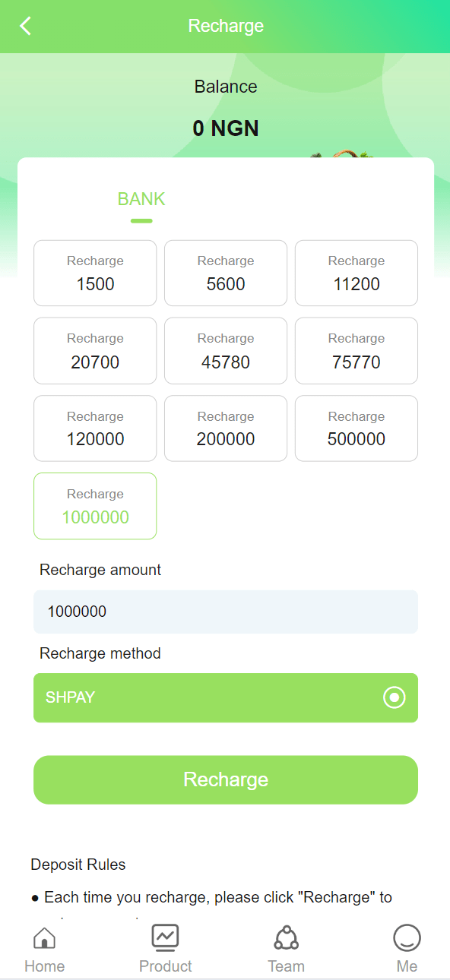Pick the 75770 recharge tile

tap(357, 351)
